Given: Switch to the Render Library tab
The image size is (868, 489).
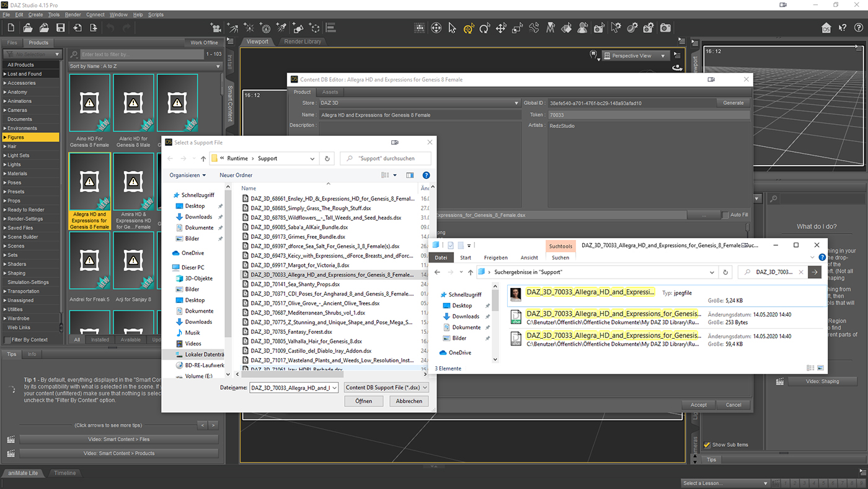Looking at the screenshot, I should click(x=303, y=42).
